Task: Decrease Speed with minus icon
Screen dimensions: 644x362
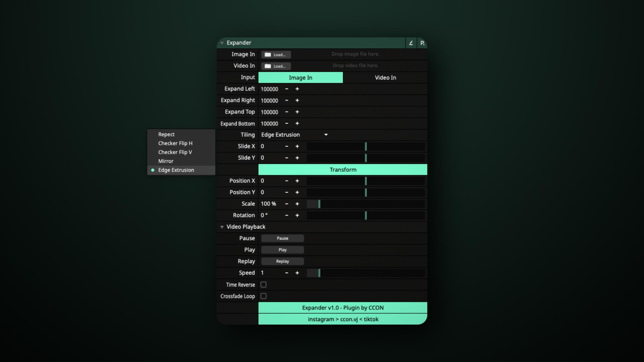Action: click(x=286, y=273)
